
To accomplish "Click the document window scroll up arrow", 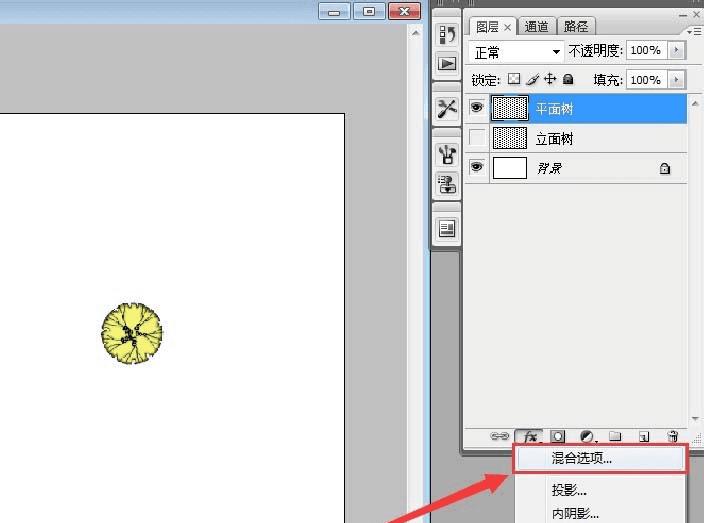I will click(x=416, y=33).
